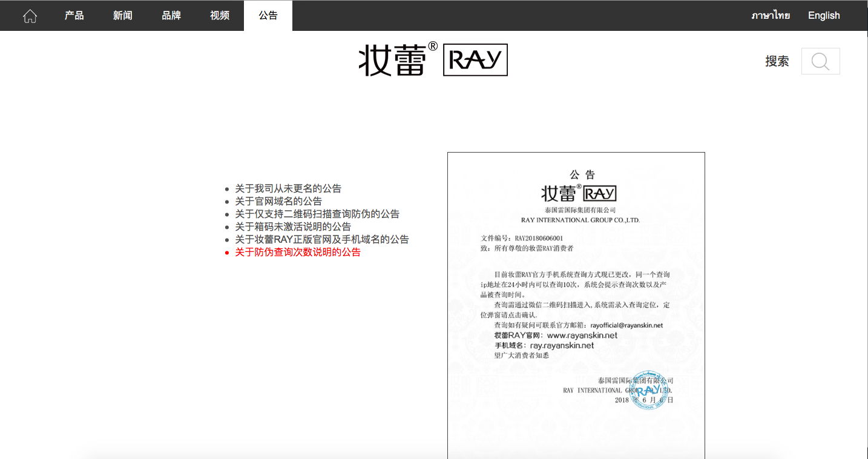The image size is (868, 459).
Task: Select the 品牌 menu item
Action: pyautogui.click(x=171, y=15)
